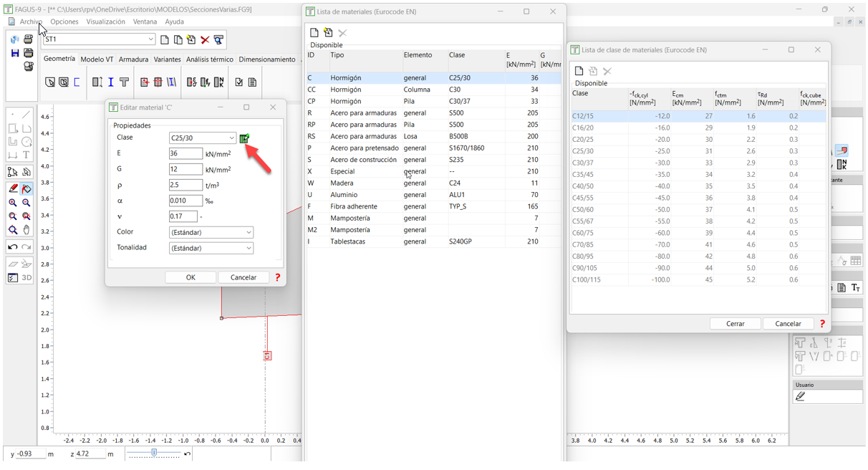868x470 pixels.
Task: Click the undo arrow in left toolbar
Action: [x=13, y=247]
